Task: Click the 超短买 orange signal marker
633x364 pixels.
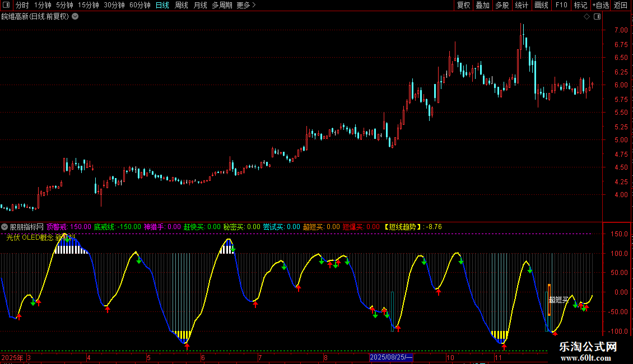Action: click(x=549, y=300)
